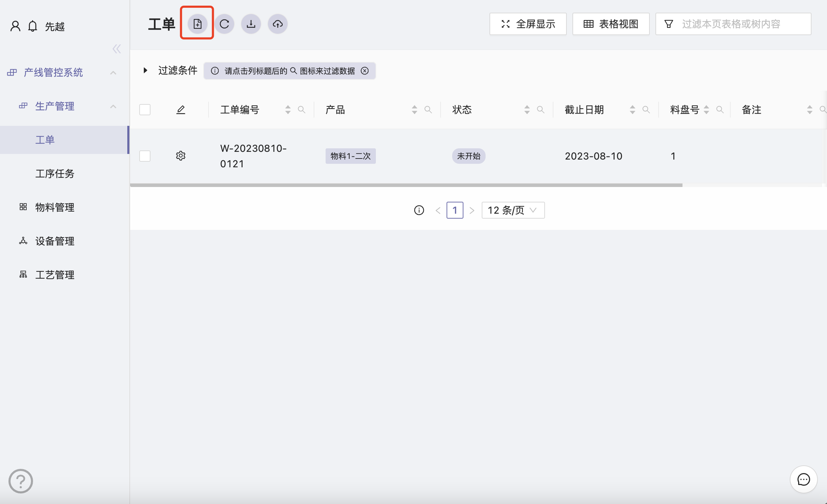Click the 表格视图 button

pos(611,24)
